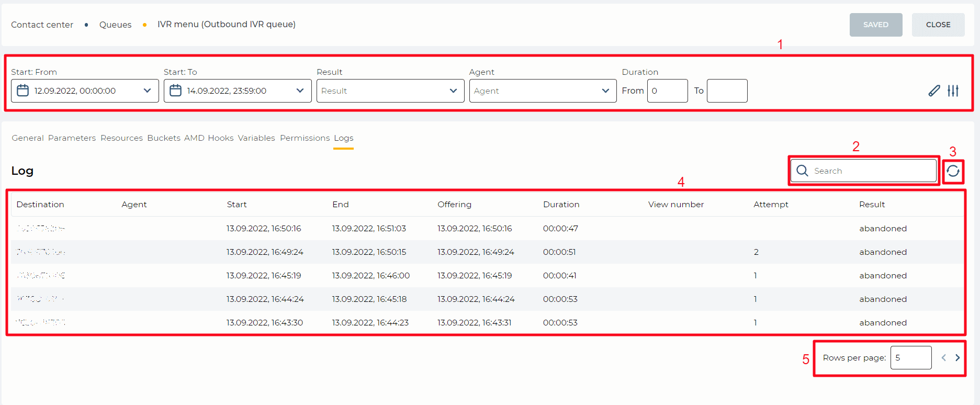Click duration value 00:00:41
The height and width of the screenshot is (405, 980).
coord(559,276)
